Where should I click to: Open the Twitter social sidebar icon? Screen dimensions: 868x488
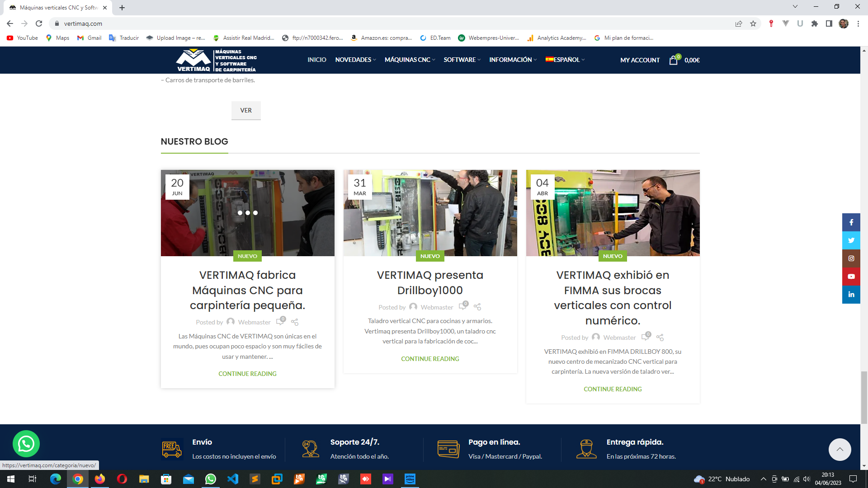point(851,240)
